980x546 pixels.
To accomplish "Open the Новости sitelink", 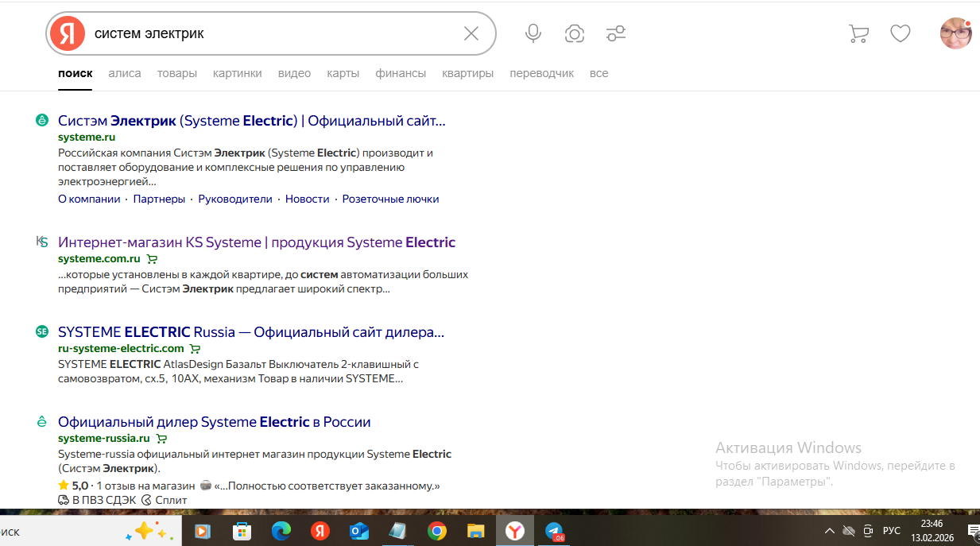I will [x=308, y=199].
